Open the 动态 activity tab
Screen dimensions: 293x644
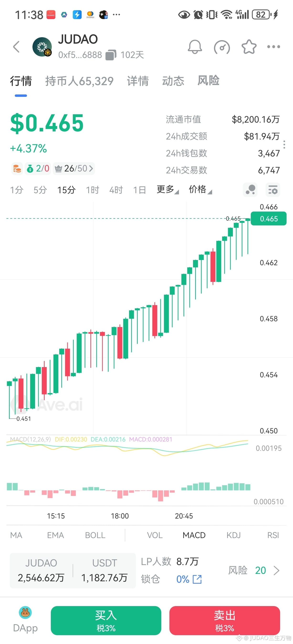pos(173,81)
